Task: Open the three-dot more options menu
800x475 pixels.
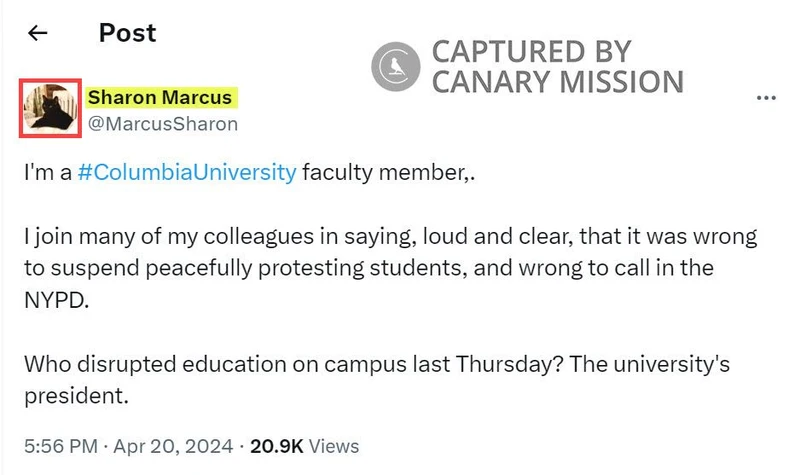Action: 767,98
